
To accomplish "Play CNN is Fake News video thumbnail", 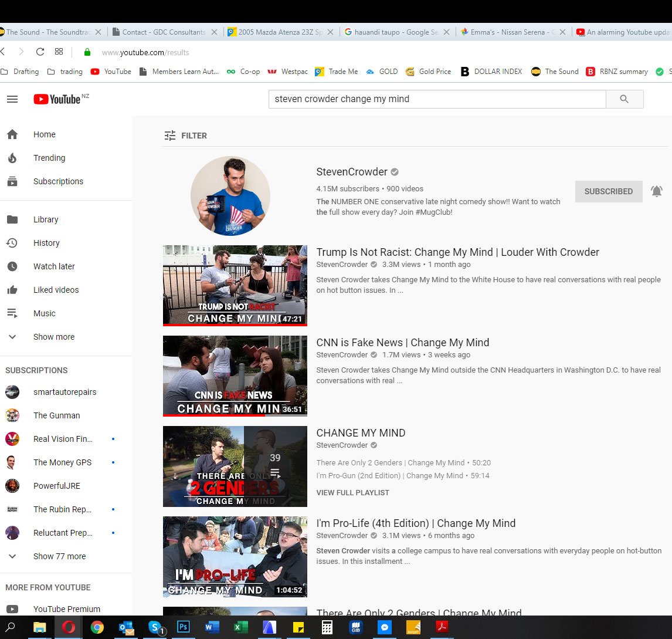I will pos(235,376).
